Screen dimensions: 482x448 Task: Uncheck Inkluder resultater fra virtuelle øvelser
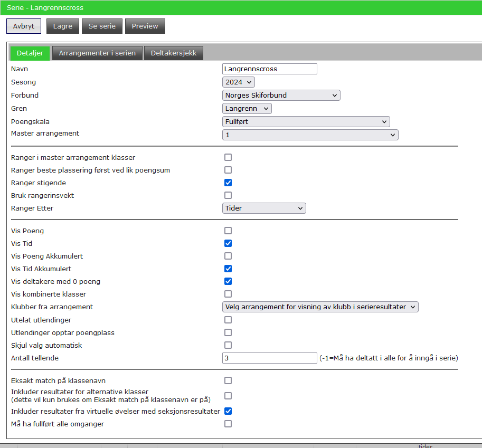tap(228, 411)
